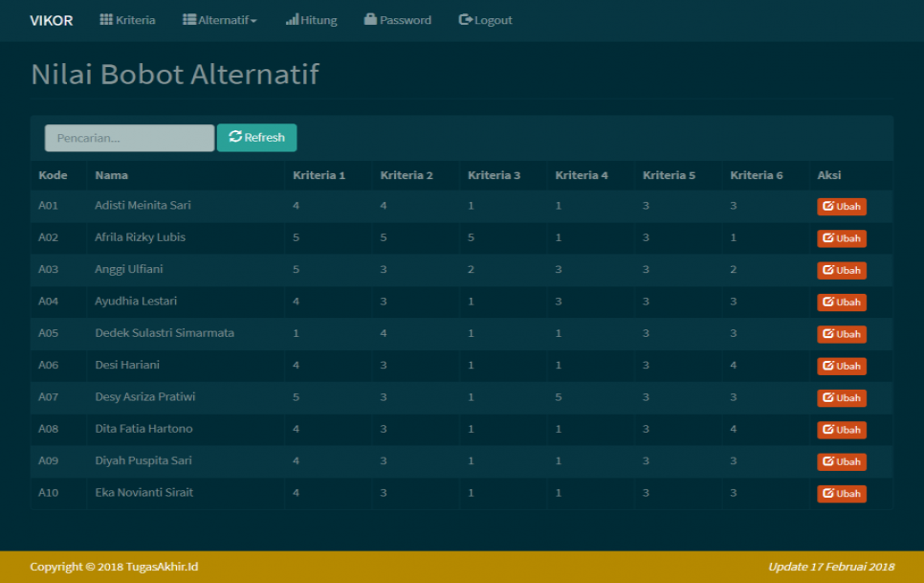The image size is (924, 583).
Task: Expand the Alternatif dropdown caret
Action: point(253,21)
